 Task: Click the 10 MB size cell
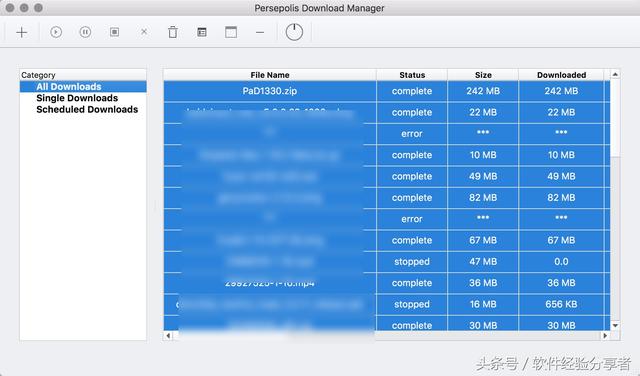(483, 155)
